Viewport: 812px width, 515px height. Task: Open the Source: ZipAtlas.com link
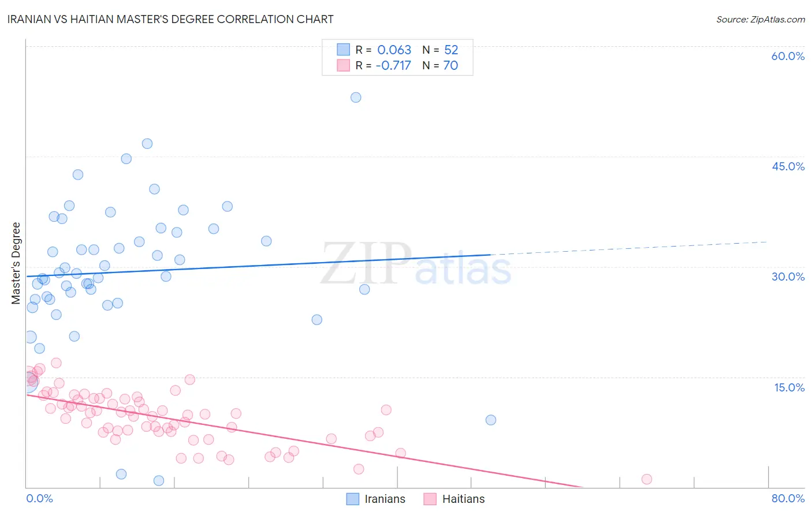click(761, 19)
